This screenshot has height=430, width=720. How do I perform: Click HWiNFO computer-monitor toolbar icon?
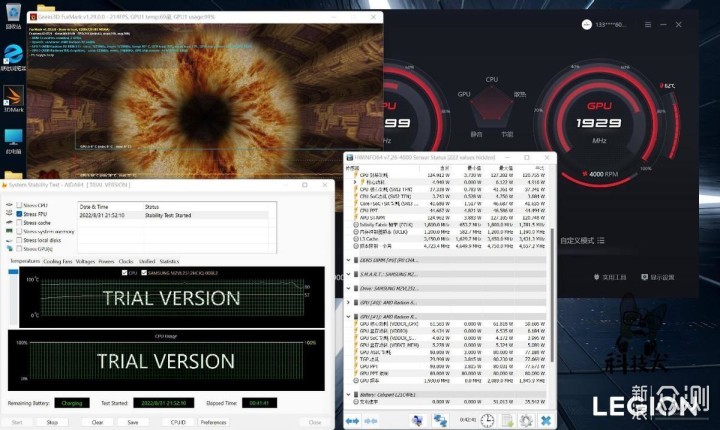[417, 420]
